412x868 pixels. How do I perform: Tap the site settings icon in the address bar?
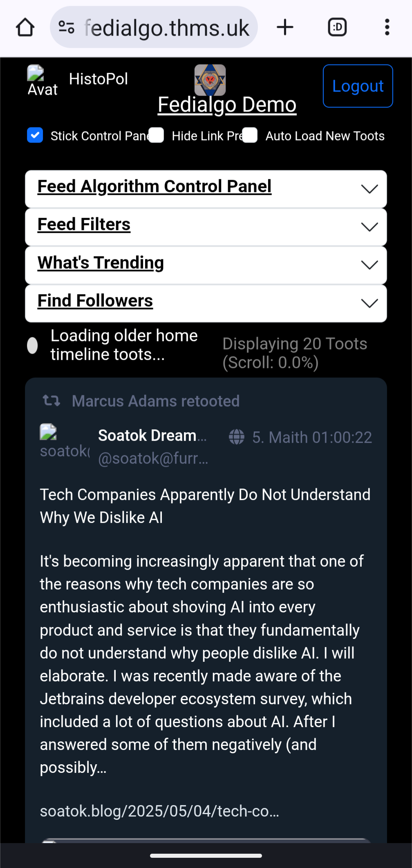(x=66, y=27)
